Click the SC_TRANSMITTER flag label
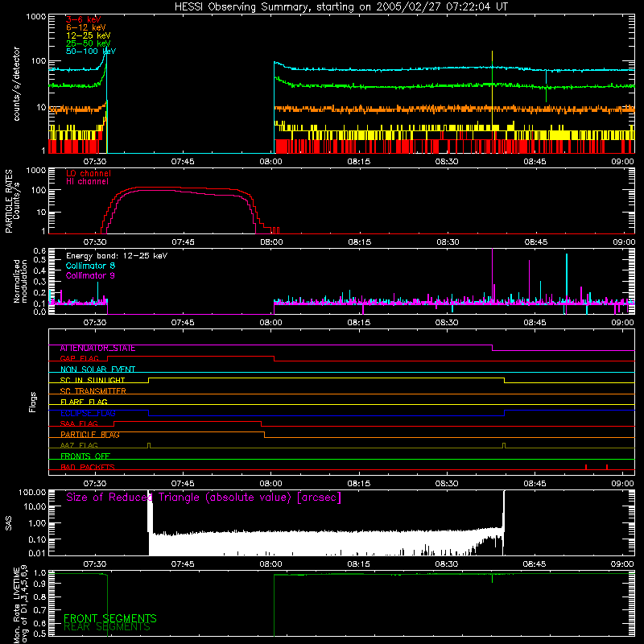 (x=93, y=391)
